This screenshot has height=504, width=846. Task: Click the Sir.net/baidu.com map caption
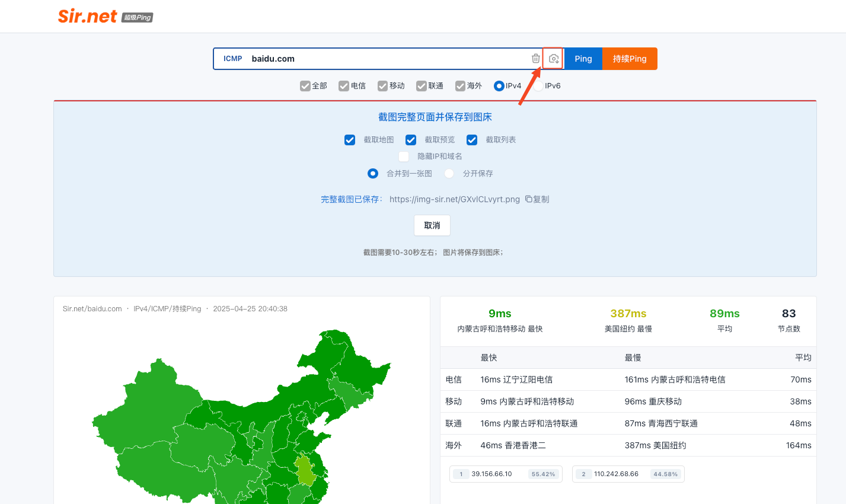[x=92, y=309]
